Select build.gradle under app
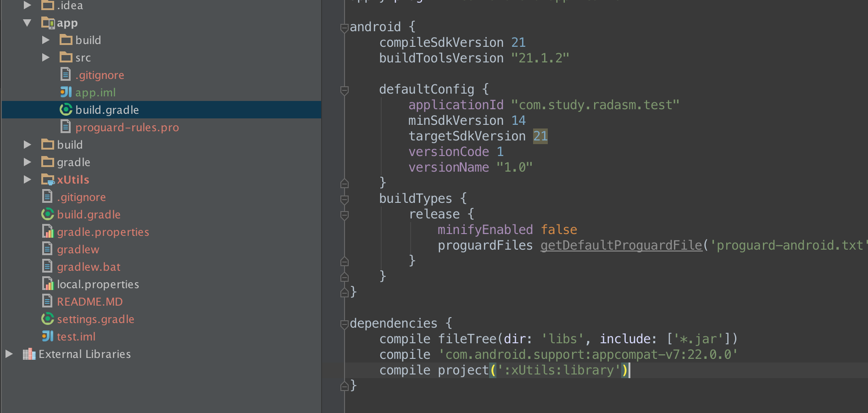This screenshot has width=868, height=413. coord(107,110)
